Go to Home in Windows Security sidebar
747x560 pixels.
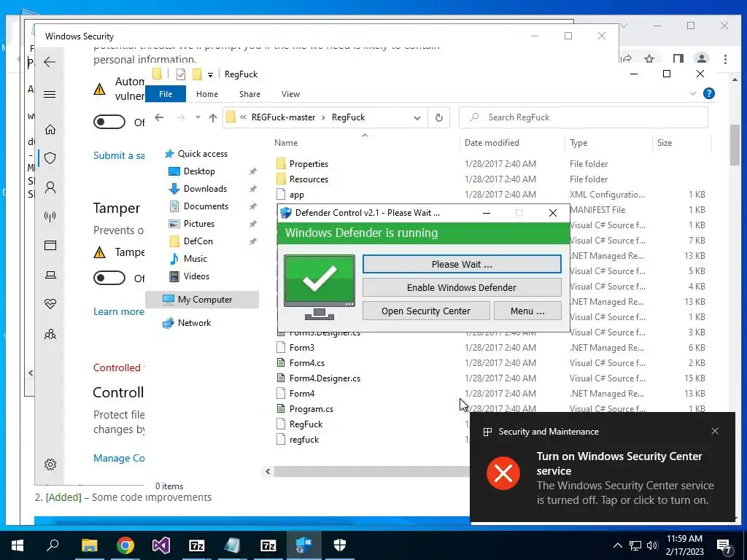(x=50, y=130)
